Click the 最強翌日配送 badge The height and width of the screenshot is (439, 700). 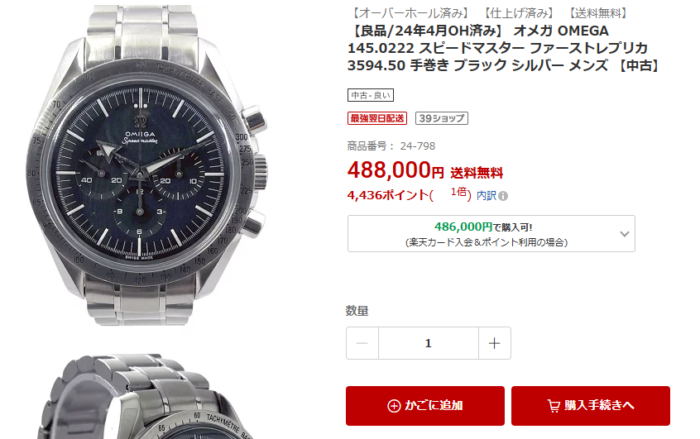[377, 118]
